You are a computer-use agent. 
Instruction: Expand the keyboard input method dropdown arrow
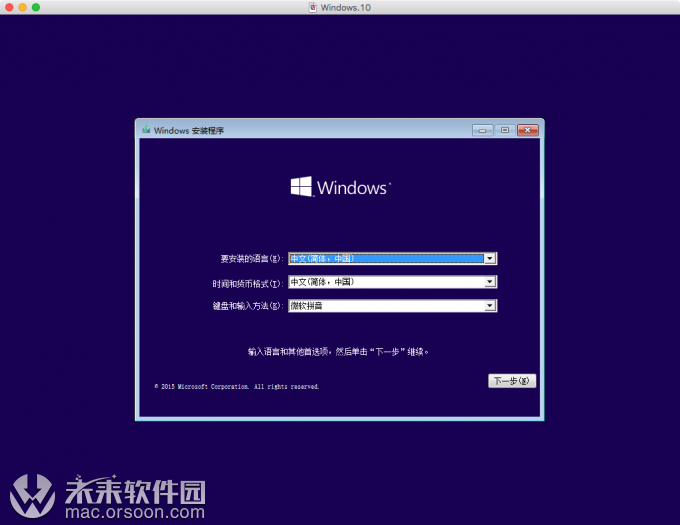tap(490, 306)
